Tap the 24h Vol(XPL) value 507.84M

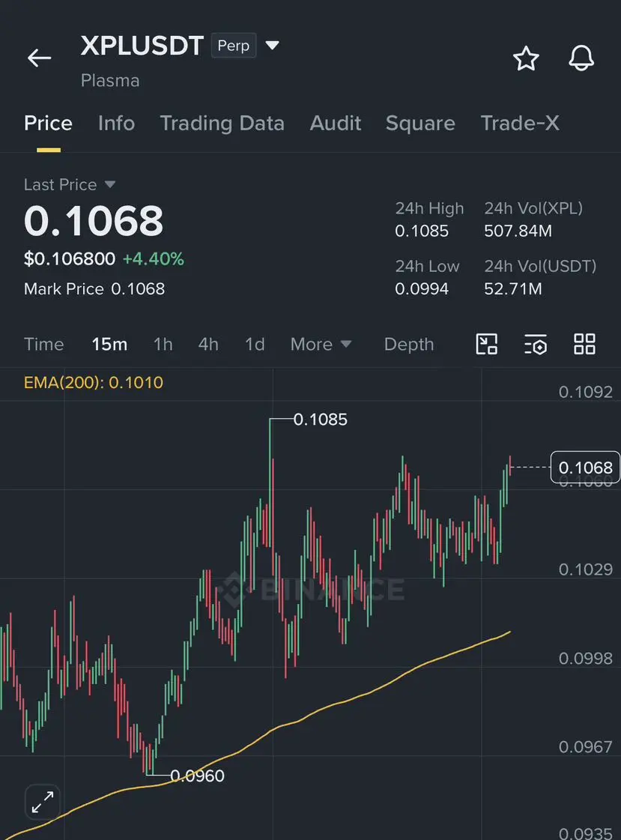click(x=518, y=231)
